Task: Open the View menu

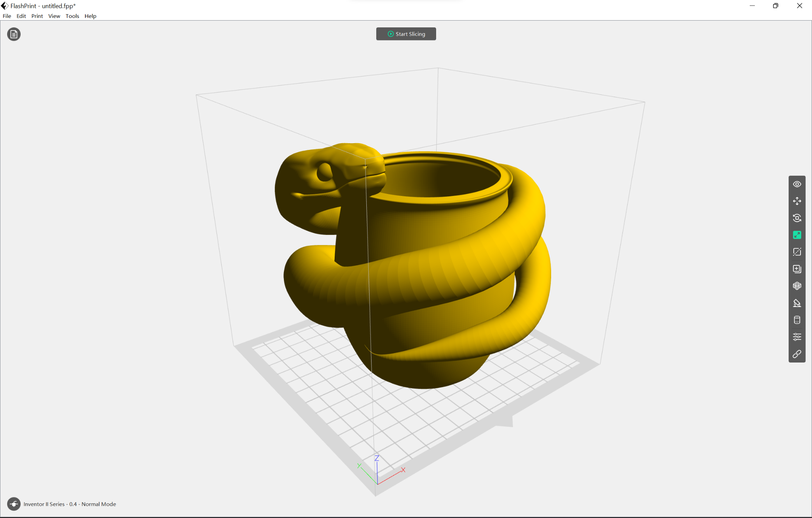Action: click(54, 16)
